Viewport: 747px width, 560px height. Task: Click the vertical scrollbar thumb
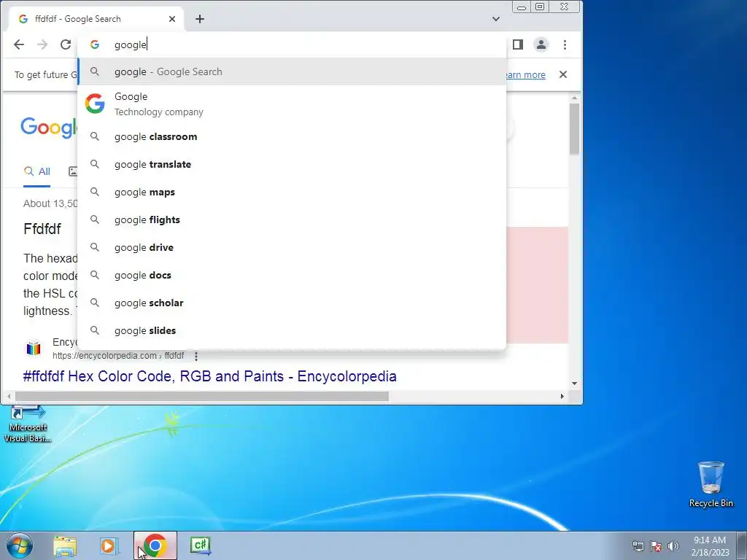tap(574, 128)
